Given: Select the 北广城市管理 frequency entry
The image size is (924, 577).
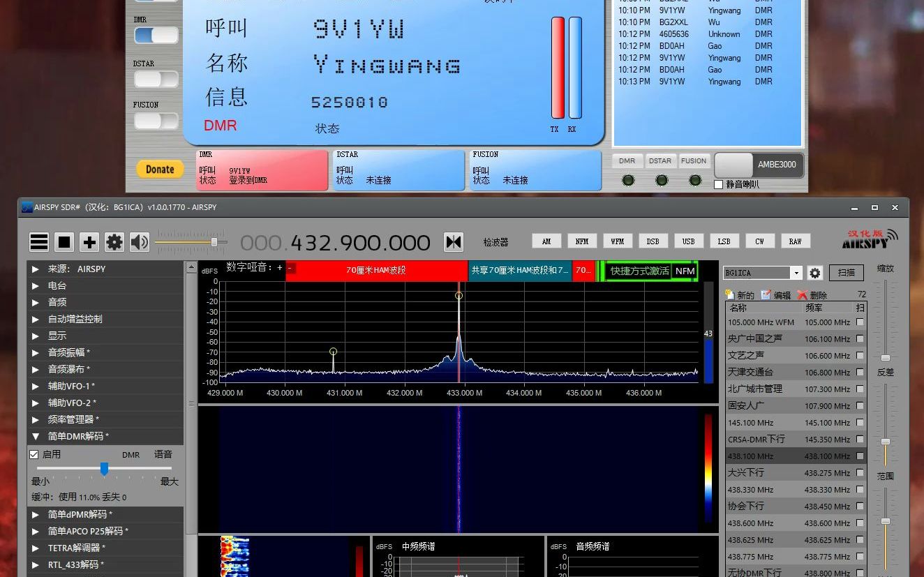Looking at the screenshot, I should [796, 389].
